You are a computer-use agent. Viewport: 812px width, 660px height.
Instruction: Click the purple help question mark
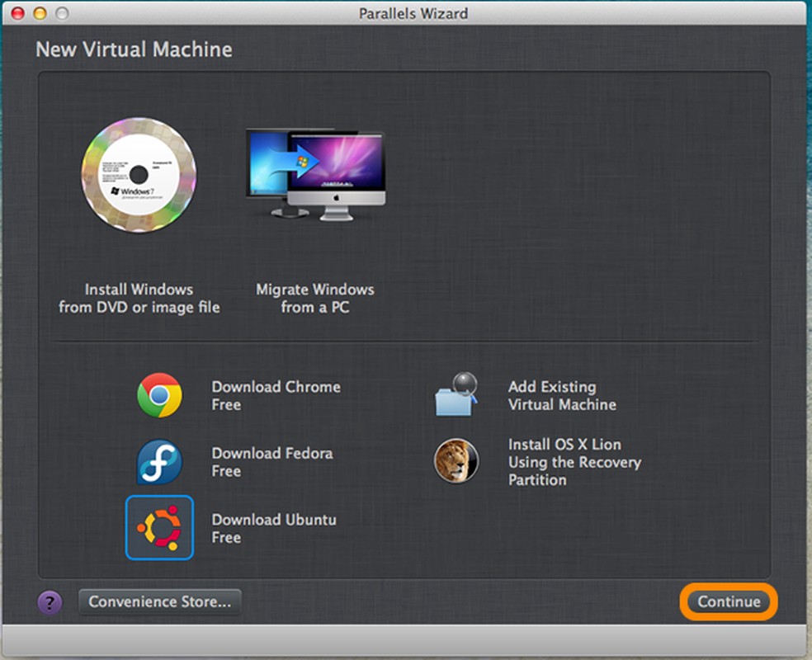coord(50,602)
